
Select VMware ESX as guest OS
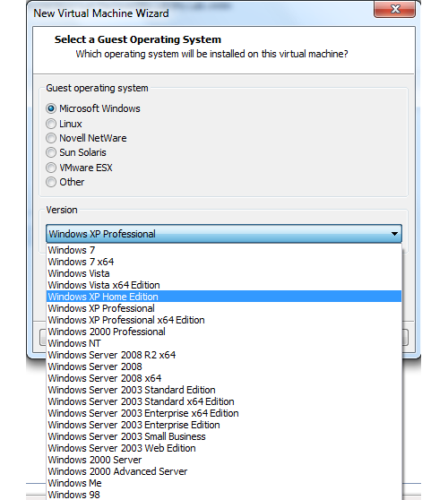(x=51, y=168)
